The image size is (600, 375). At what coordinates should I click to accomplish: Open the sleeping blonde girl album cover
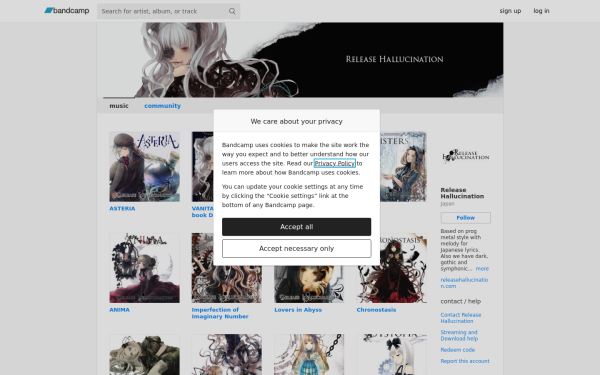pos(144,355)
